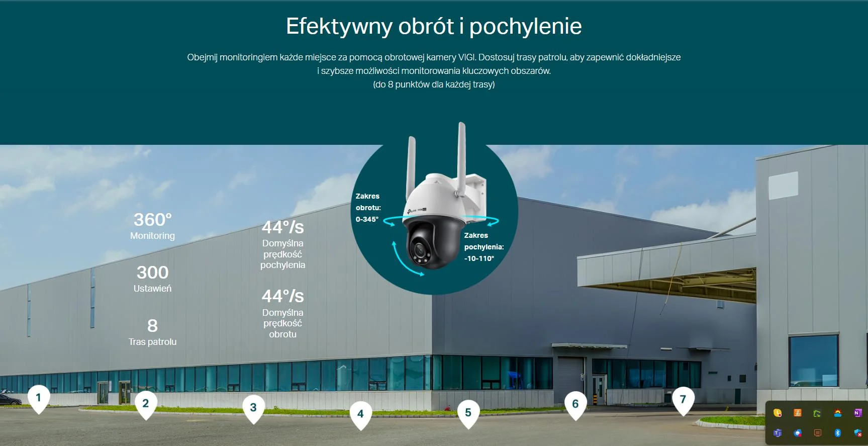The image size is (868, 446).
Task: Click the weather sun-and-cloud tray icon
Action: (x=838, y=413)
